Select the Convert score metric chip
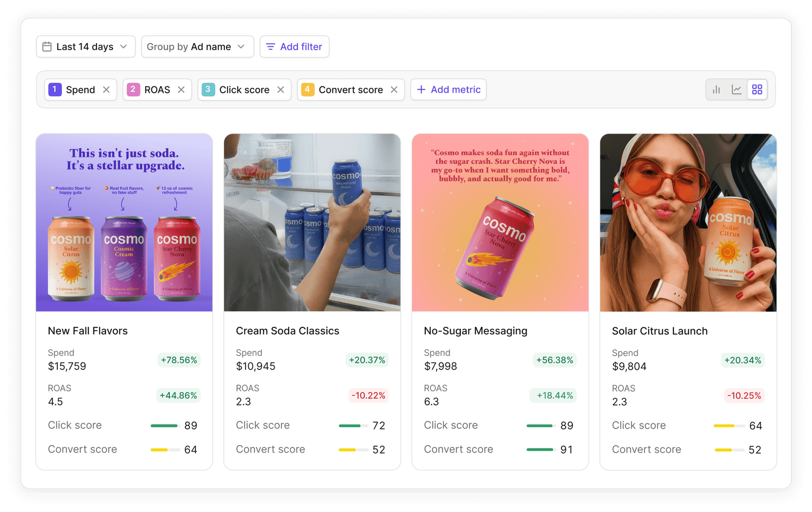 350,90
